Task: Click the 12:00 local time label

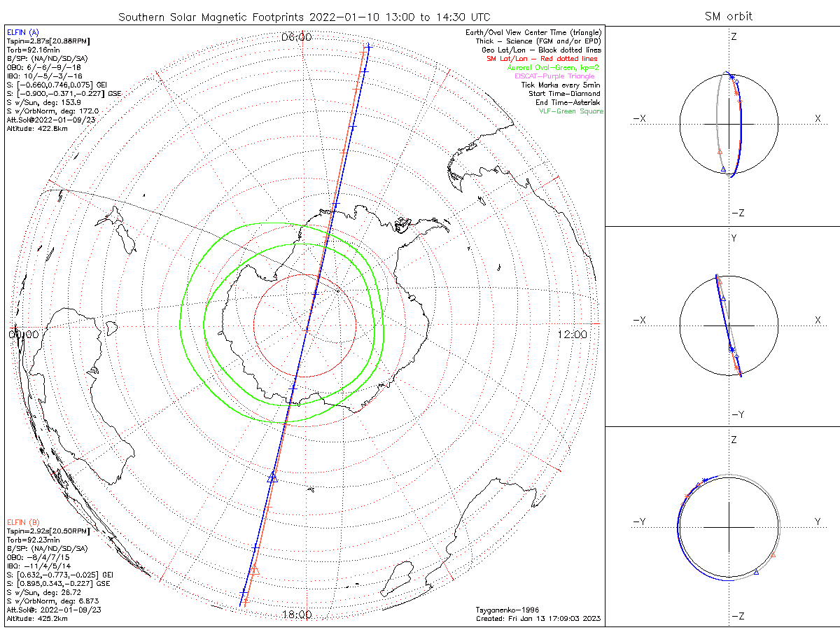Action: click(573, 335)
